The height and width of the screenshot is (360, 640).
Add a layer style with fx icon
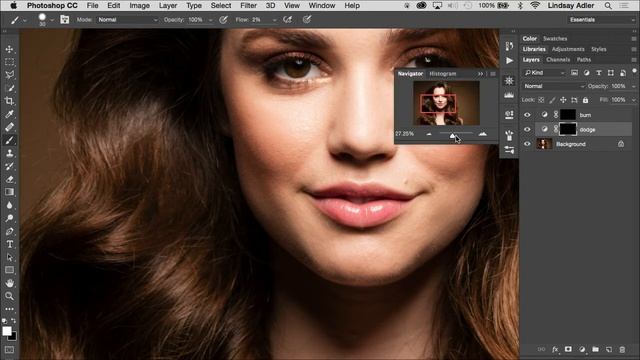click(x=555, y=349)
